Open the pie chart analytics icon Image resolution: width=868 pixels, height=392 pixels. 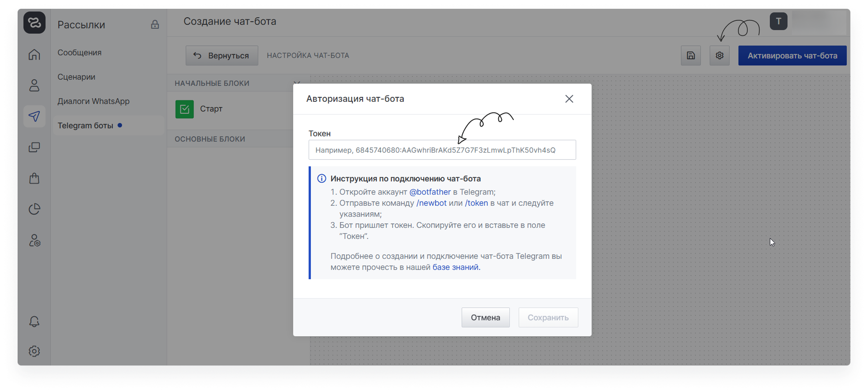[x=34, y=209]
